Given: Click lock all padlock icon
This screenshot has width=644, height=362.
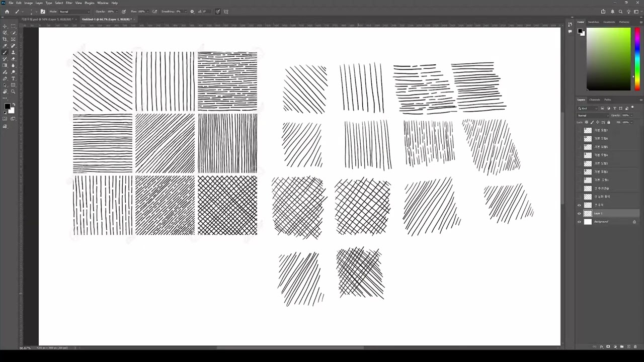Looking at the screenshot, I should click(609, 122).
